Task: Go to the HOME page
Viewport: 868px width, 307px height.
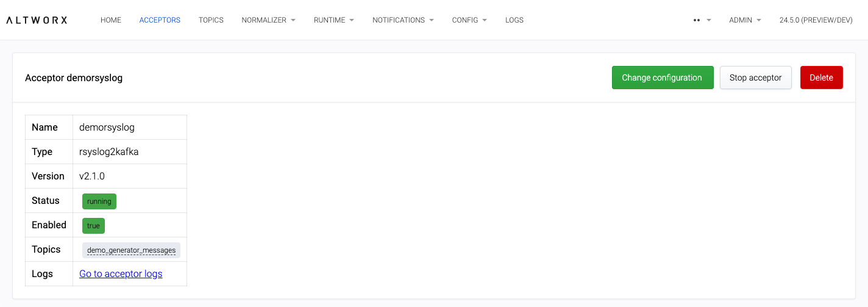Action: point(111,20)
